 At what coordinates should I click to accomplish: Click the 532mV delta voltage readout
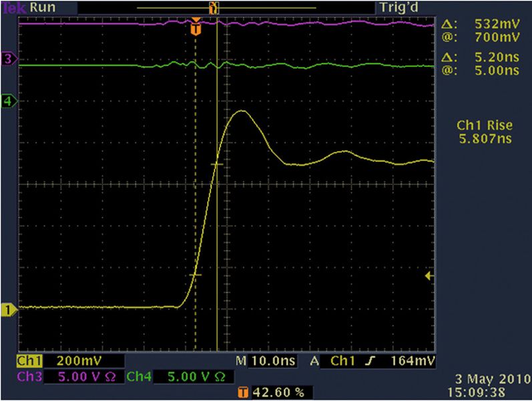point(497,24)
